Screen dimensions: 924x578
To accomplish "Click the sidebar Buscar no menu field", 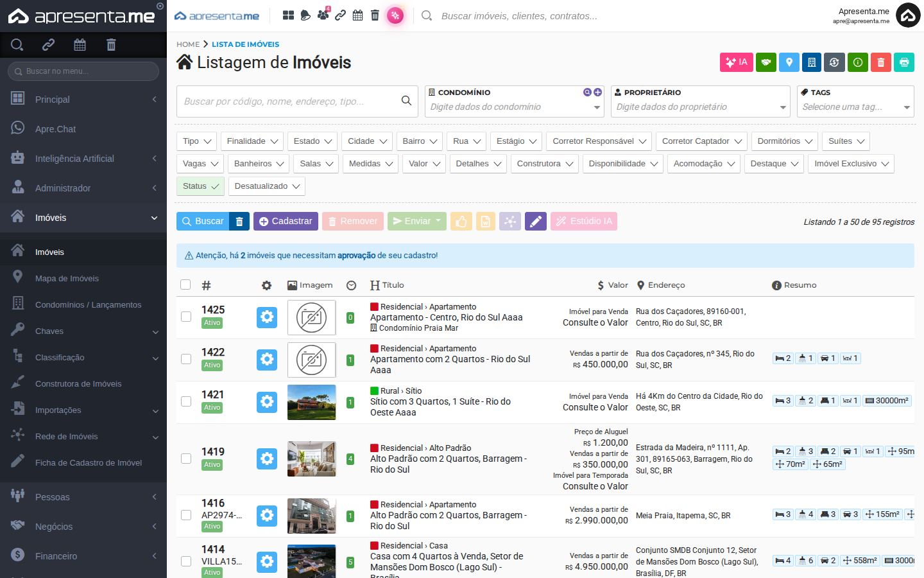I will pyautogui.click(x=83, y=71).
